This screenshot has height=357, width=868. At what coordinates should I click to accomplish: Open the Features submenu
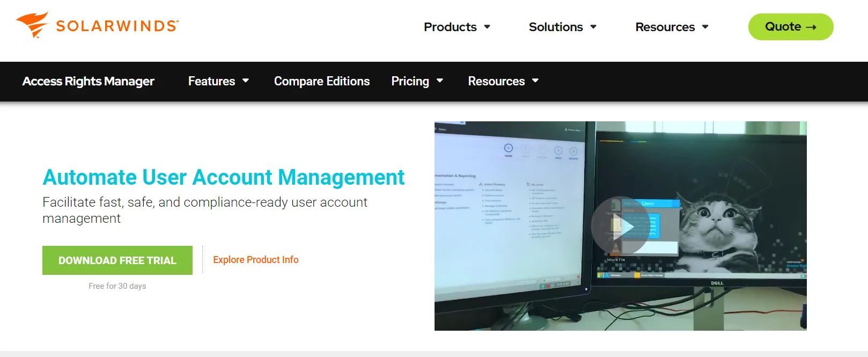[211, 81]
